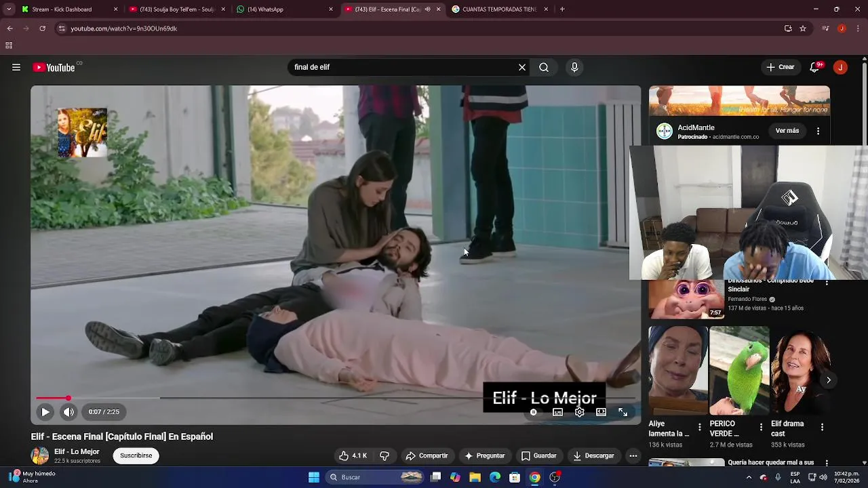Open the Chrome apps grid shortcut
Image resolution: width=868 pixels, height=488 pixels.
click(x=9, y=45)
